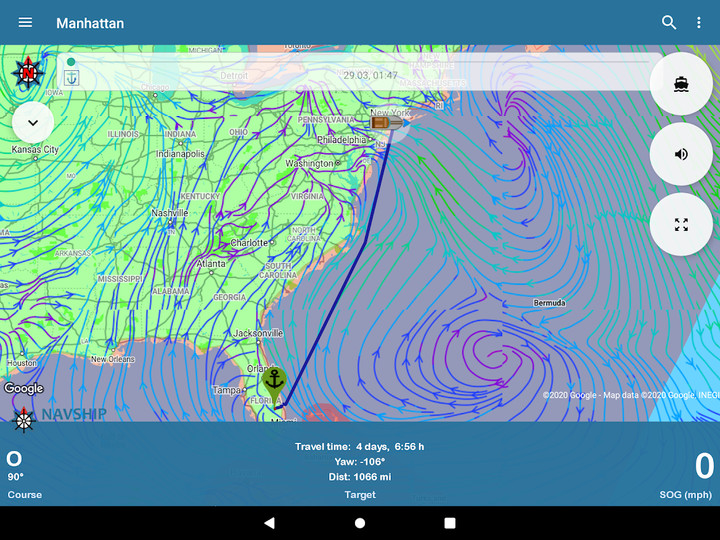720x540 pixels.
Task: Tap the 29.03, 01:47 forecast time label
Action: click(x=370, y=75)
